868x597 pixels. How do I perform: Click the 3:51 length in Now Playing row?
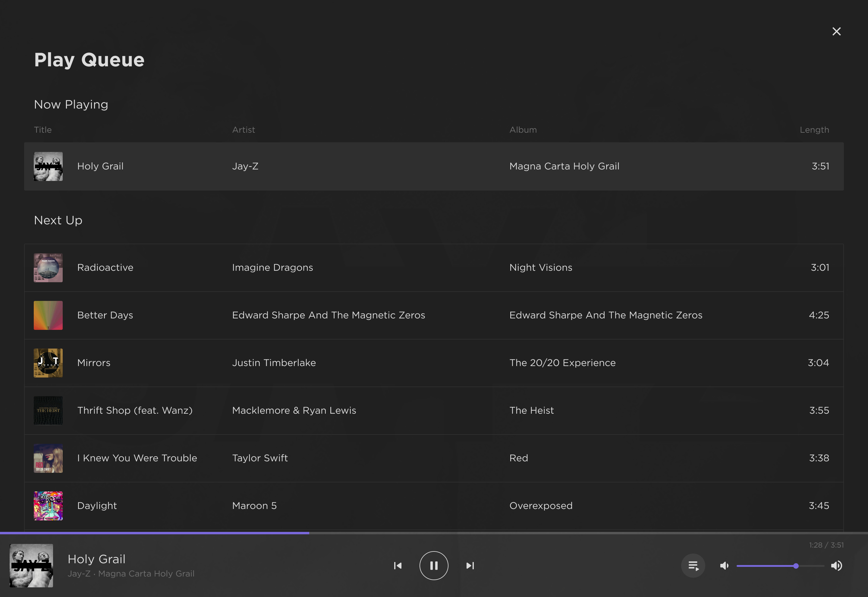pyautogui.click(x=820, y=166)
